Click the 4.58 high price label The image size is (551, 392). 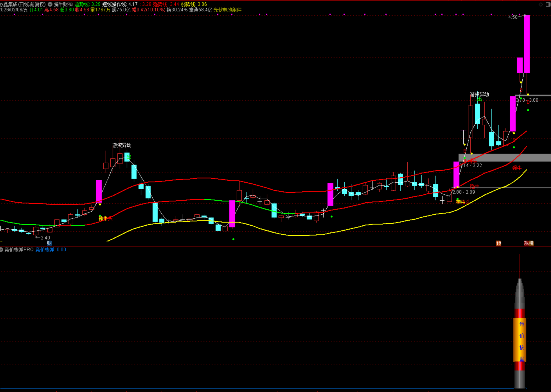(513, 17)
